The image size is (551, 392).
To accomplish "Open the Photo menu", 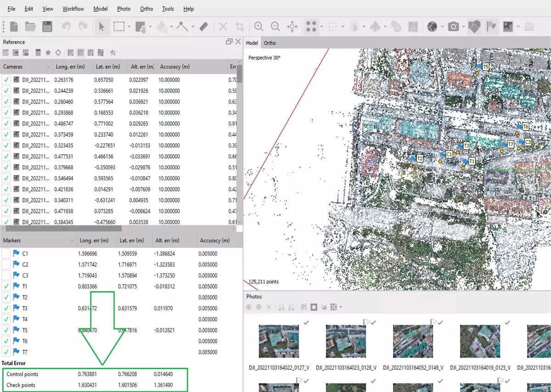I will coord(124,9).
